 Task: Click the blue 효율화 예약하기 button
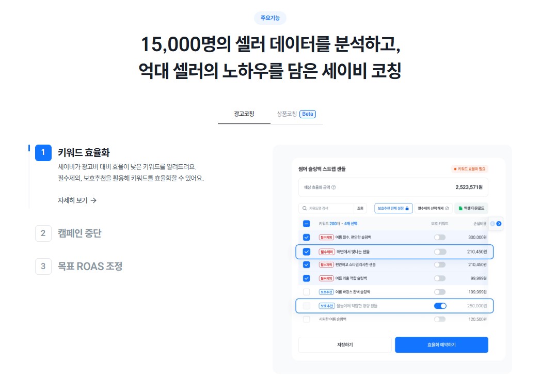coord(441,345)
